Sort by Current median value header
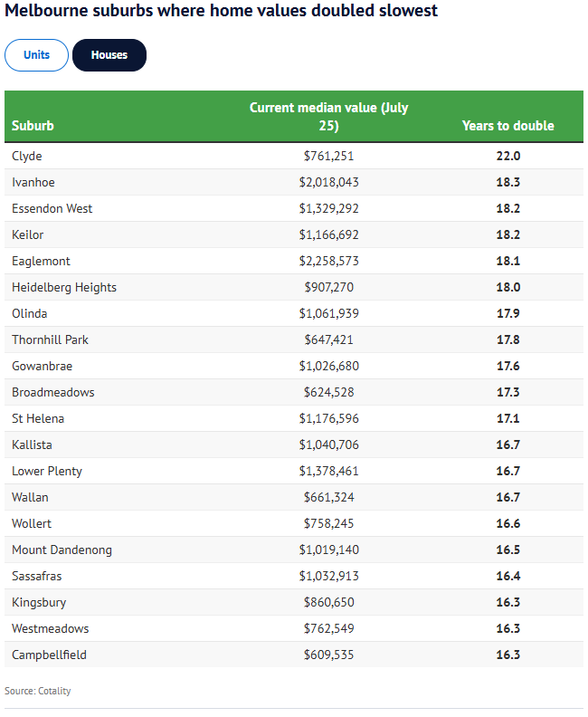 coord(328,117)
